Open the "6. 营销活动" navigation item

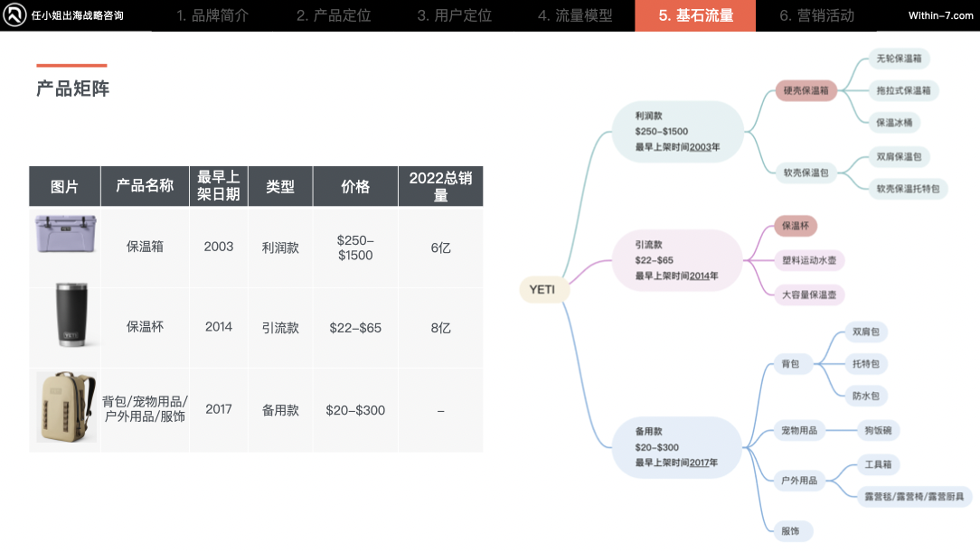tap(815, 14)
